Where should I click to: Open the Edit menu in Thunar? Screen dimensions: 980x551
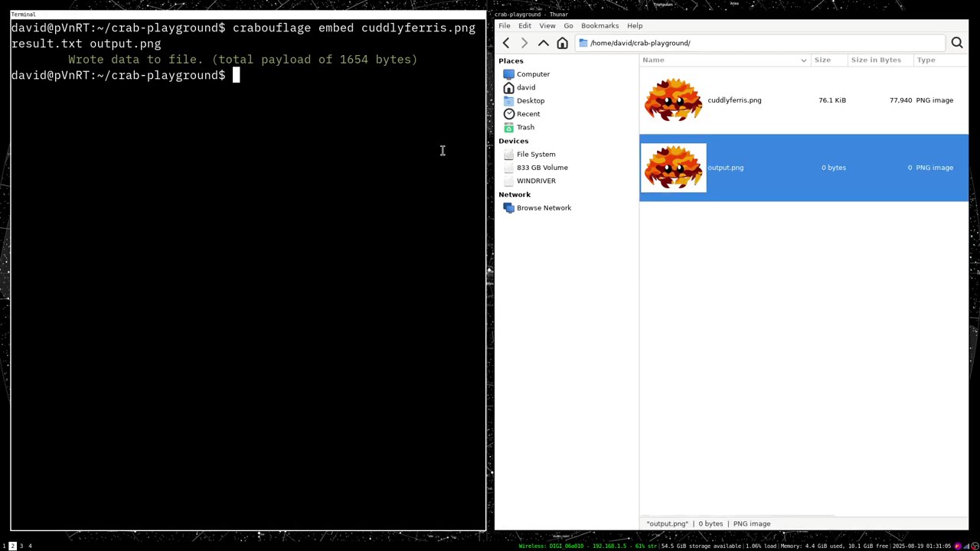(x=524, y=25)
